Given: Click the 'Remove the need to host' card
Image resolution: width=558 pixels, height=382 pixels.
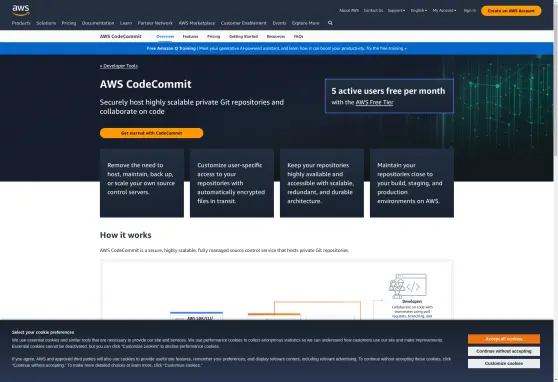Looking at the screenshot, I should click(x=142, y=183).
